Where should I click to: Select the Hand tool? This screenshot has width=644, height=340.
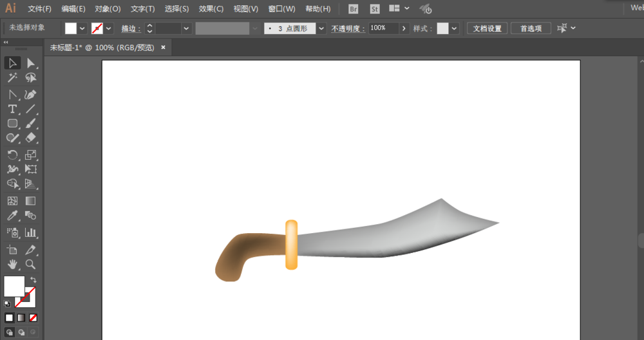[12, 265]
